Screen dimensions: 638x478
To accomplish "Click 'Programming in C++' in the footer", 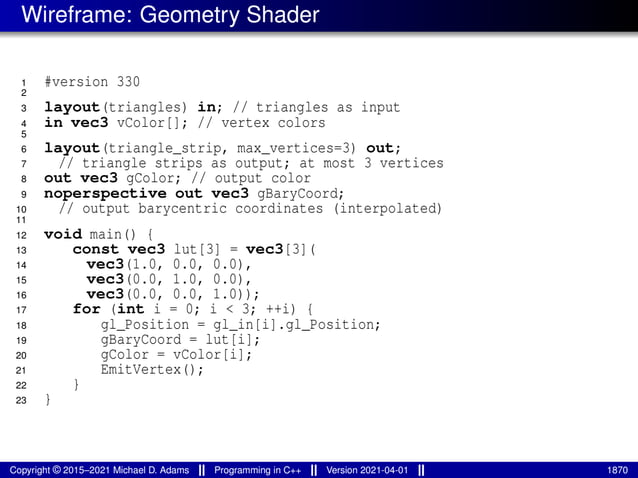I will [x=258, y=470].
